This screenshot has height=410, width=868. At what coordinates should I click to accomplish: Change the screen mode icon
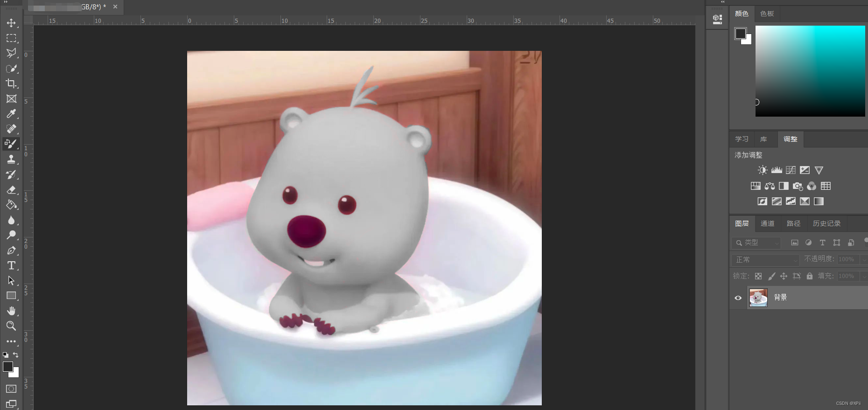click(11, 404)
